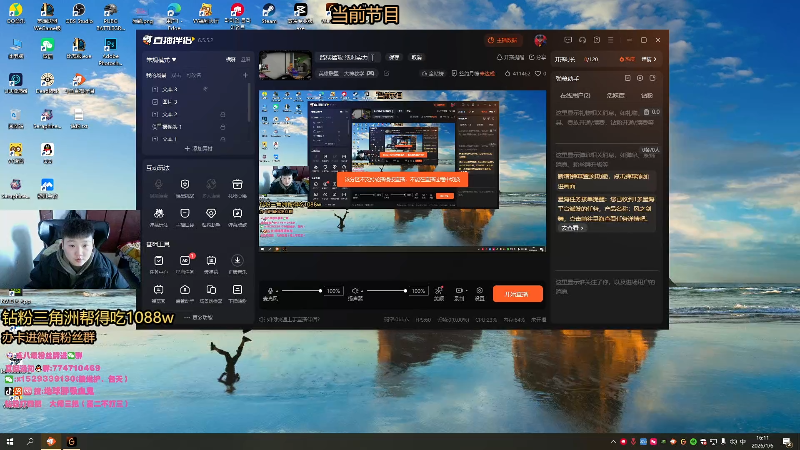
Task: Open the 录制 record options arrow
Action: click(x=466, y=291)
